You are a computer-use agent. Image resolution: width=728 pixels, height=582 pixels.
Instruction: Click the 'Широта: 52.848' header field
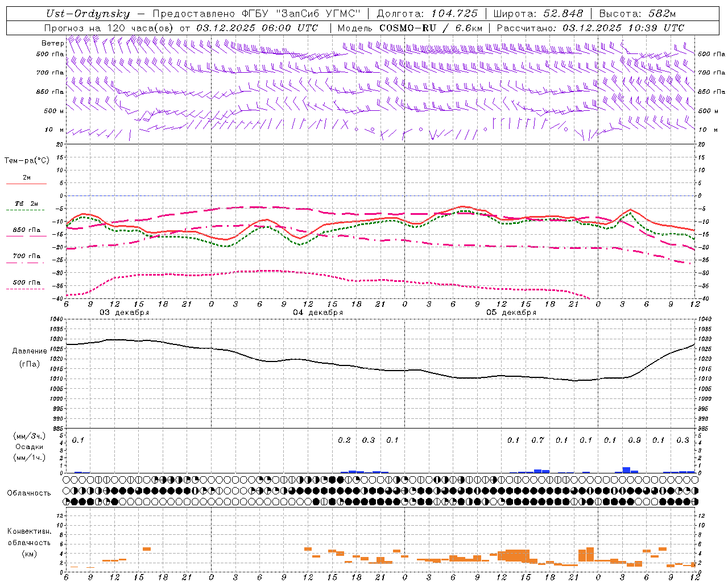point(538,14)
